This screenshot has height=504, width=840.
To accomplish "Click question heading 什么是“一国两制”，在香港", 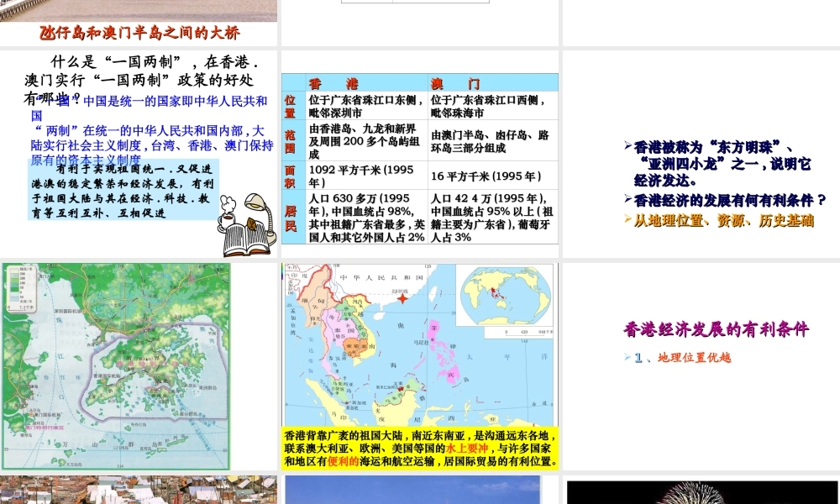I will coord(141,80).
